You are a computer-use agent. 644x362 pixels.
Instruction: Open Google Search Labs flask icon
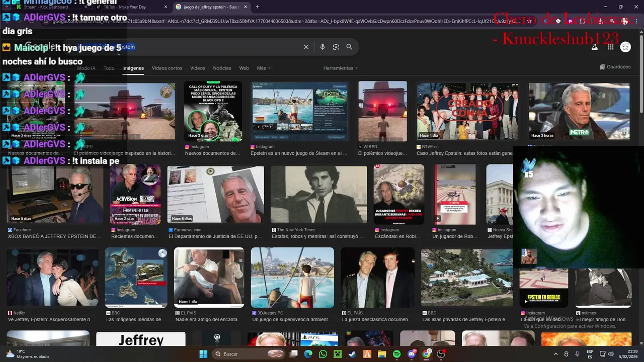tap(594, 47)
